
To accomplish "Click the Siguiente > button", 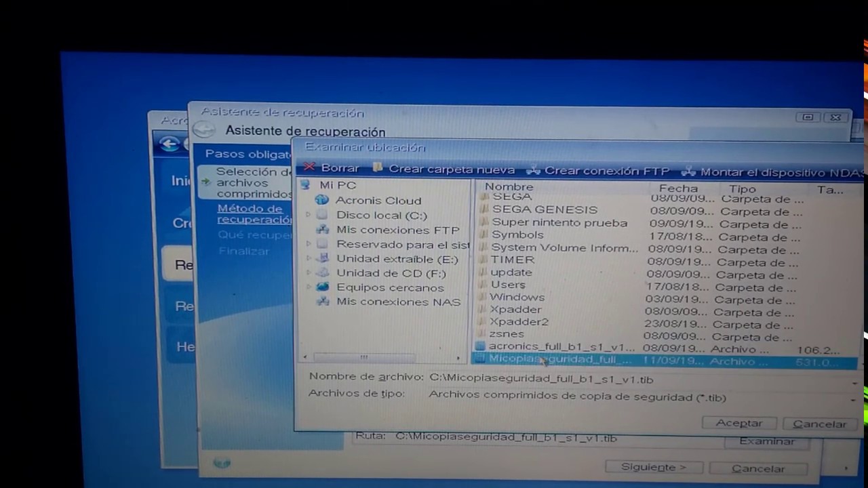I will (653, 467).
